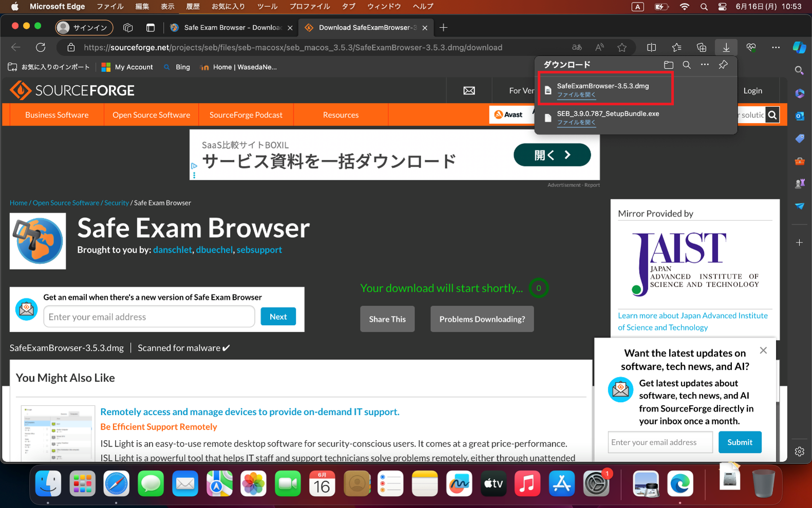
Task: Click the Next button for email signup
Action: [278, 316]
